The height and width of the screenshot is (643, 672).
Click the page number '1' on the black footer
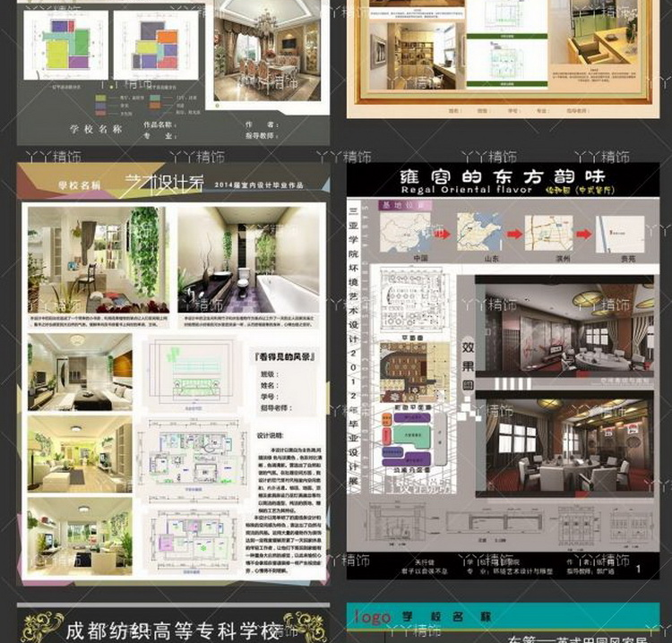tap(638, 569)
